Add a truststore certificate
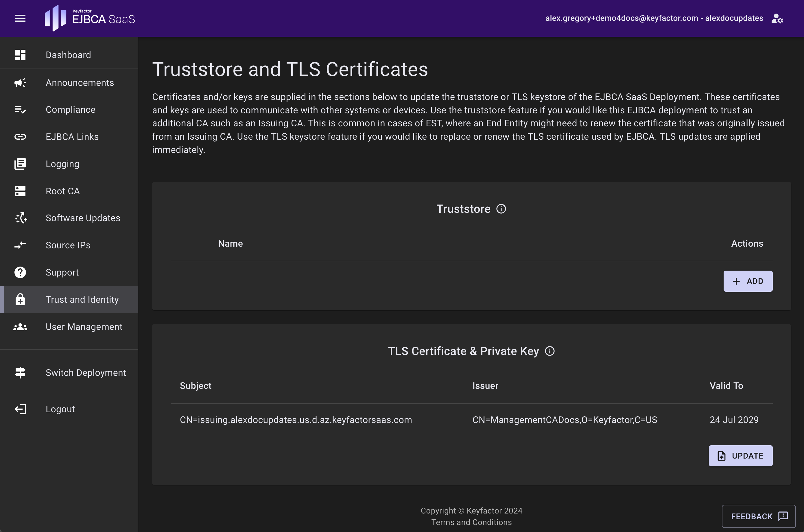Viewport: 804px width, 532px height. (x=748, y=281)
